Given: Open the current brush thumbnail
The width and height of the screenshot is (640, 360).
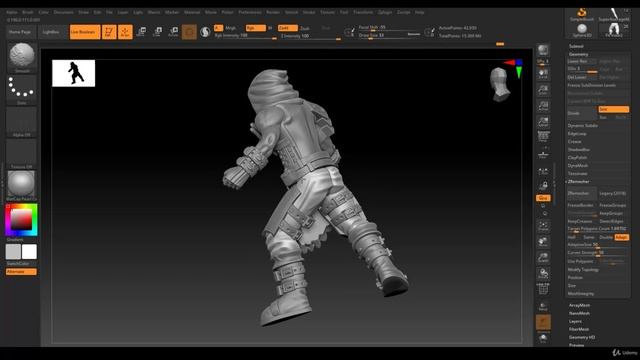Looking at the screenshot, I should click(x=22, y=57).
